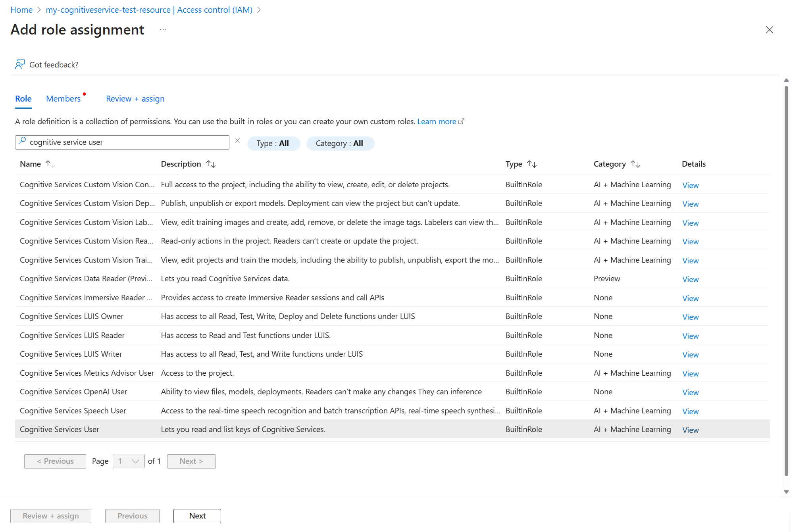This screenshot has width=791, height=532.
Task: Select Cognitive Services Metrics Advisor User row
Action: pos(392,373)
